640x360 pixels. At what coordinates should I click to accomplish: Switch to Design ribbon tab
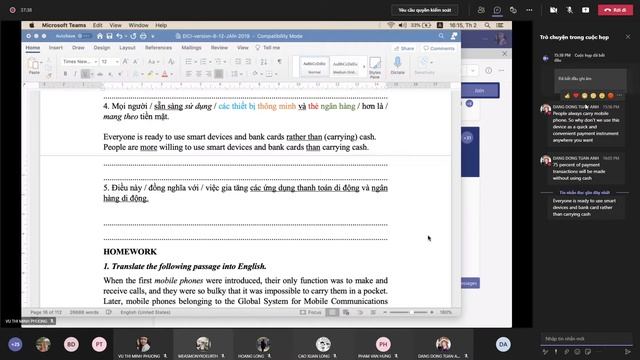pyautogui.click(x=102, y=48)
